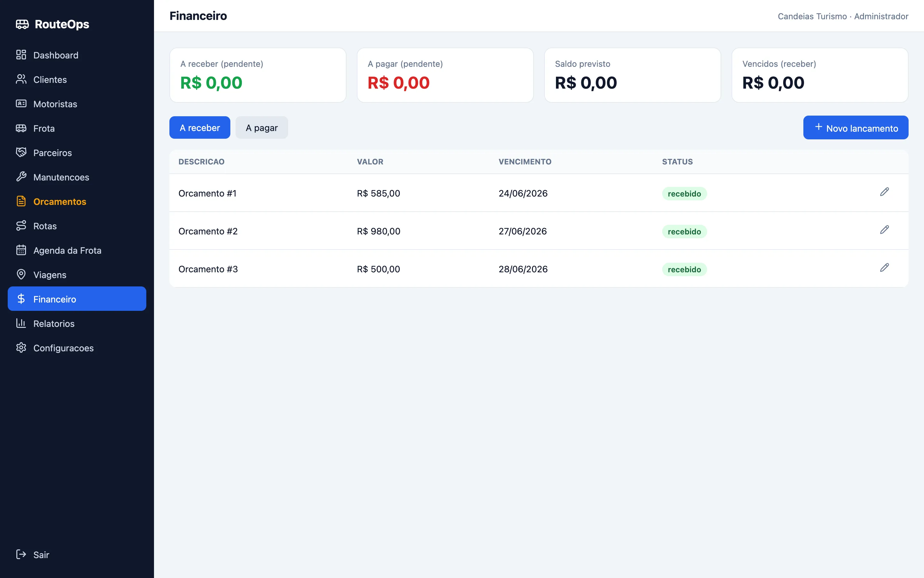
Task: Click the Configuracoes sidebar label
Action: click(64, 348)
